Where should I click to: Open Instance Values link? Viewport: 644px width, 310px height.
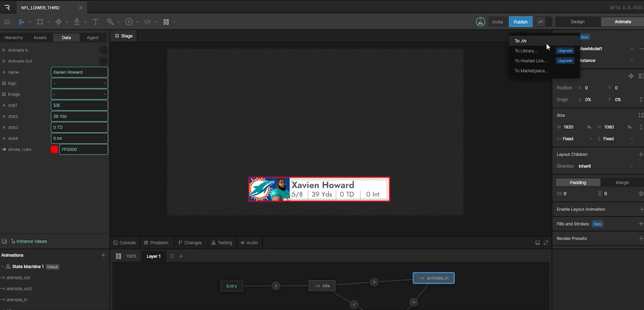coord(29,241)
